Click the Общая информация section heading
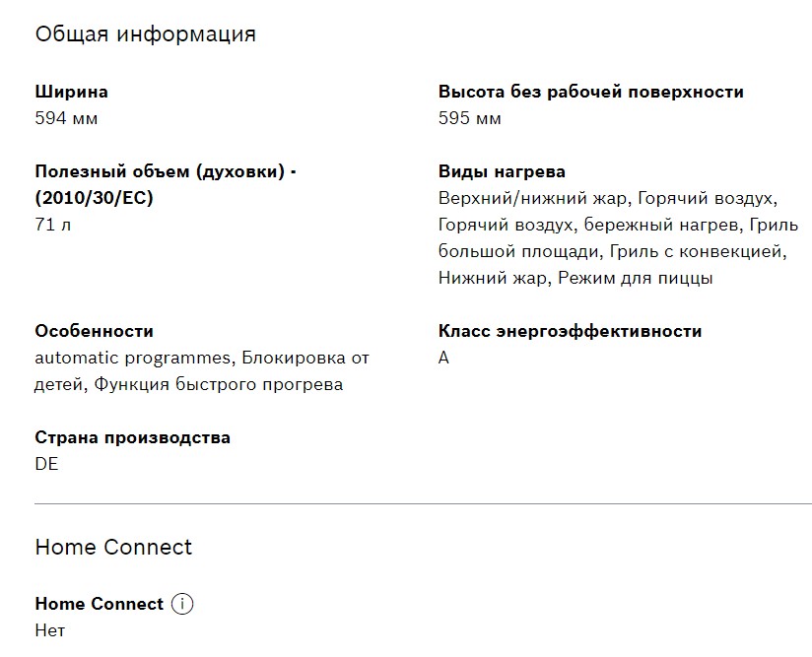 point(145,33)
